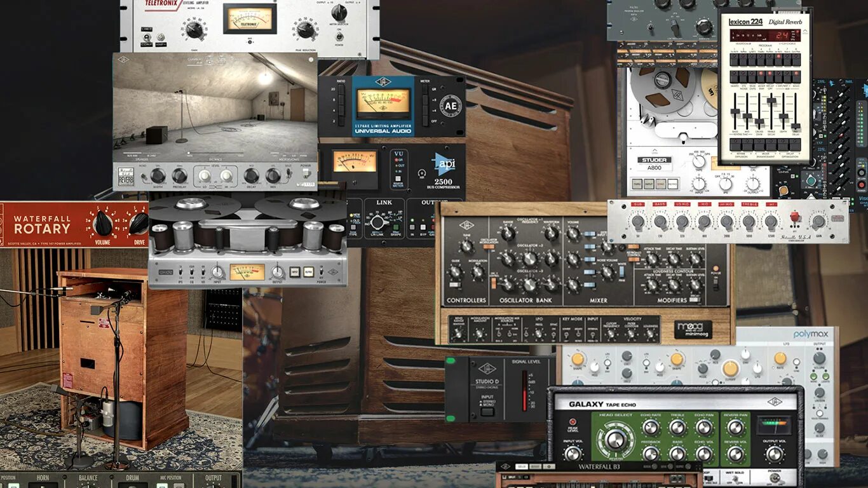Click the Lexicon 224 Bass fader
The image size is (868, 488).
tap(736, 111)
